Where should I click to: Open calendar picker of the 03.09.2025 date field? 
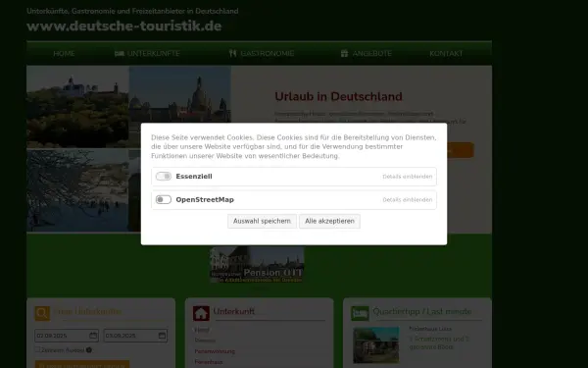click(x=162, y=336)
